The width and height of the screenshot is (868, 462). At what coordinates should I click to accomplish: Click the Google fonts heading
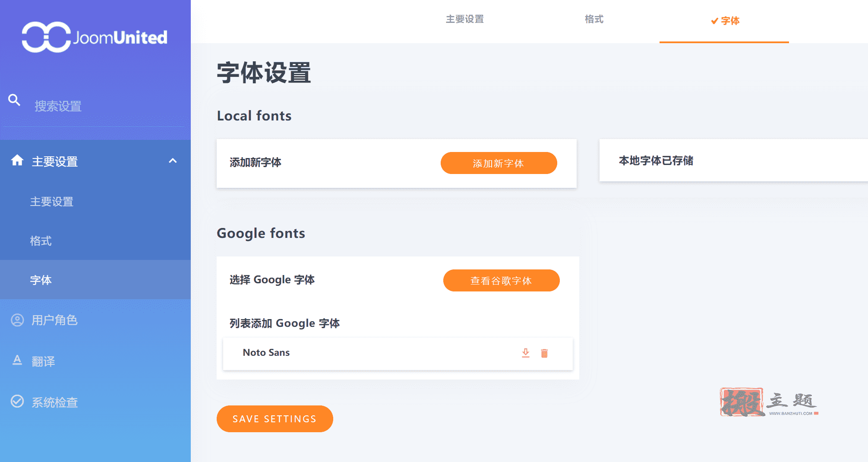tap(261, 233)
